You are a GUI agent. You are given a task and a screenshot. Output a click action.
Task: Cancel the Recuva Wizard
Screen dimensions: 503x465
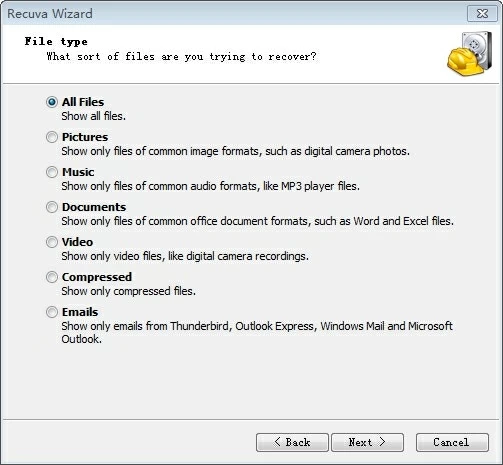pyautogui.click(x=452, y=442)
